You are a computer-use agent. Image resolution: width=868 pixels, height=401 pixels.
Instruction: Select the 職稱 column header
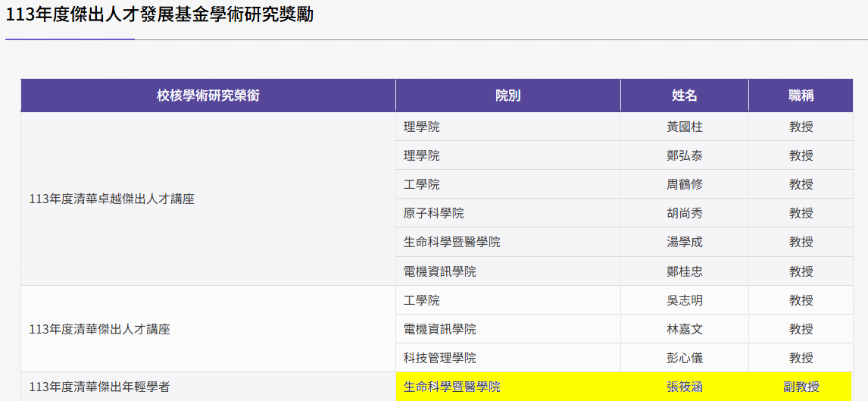pos(801,96)
